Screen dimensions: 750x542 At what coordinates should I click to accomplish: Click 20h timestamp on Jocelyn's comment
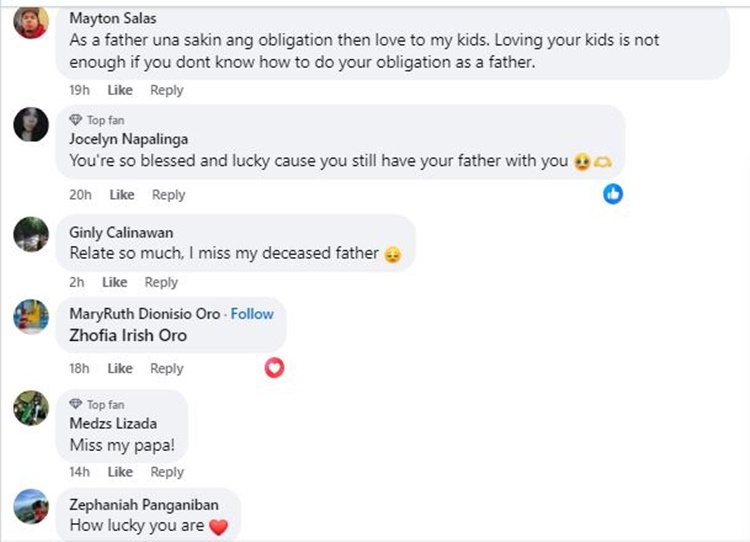80,195
